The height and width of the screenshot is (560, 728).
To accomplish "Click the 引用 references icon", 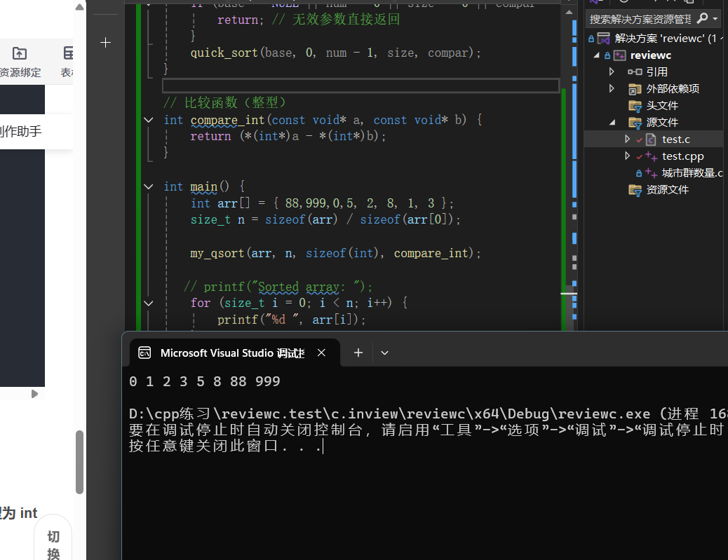I will (635, 72).
